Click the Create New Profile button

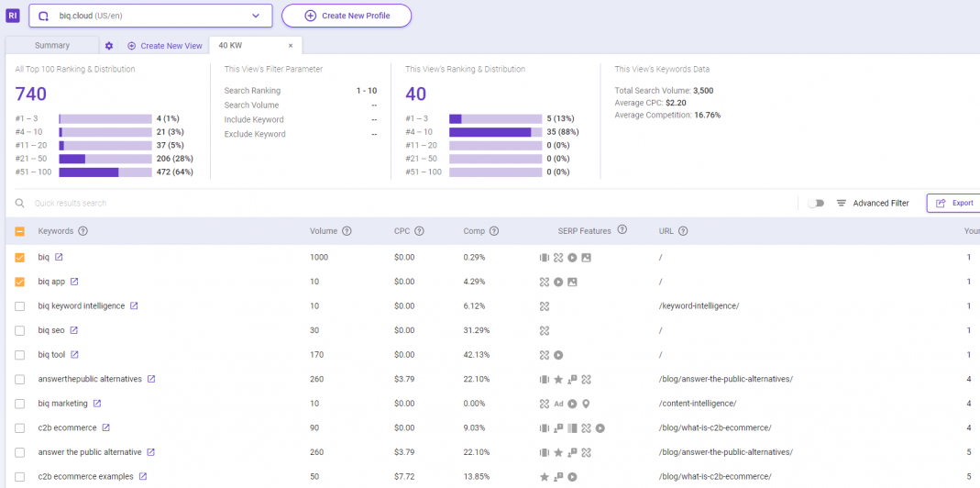pos(347,16)
